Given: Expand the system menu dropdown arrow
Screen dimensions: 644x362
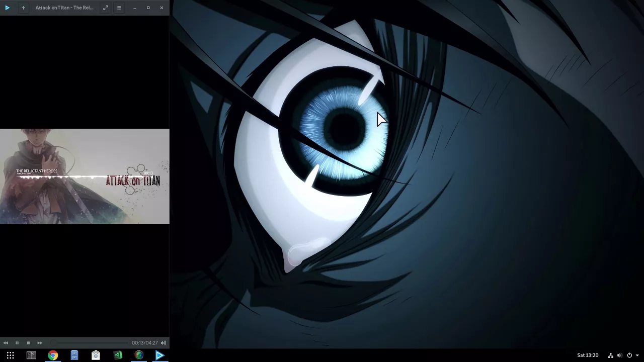Looking at the screenshot, I should tap(637, 355).
